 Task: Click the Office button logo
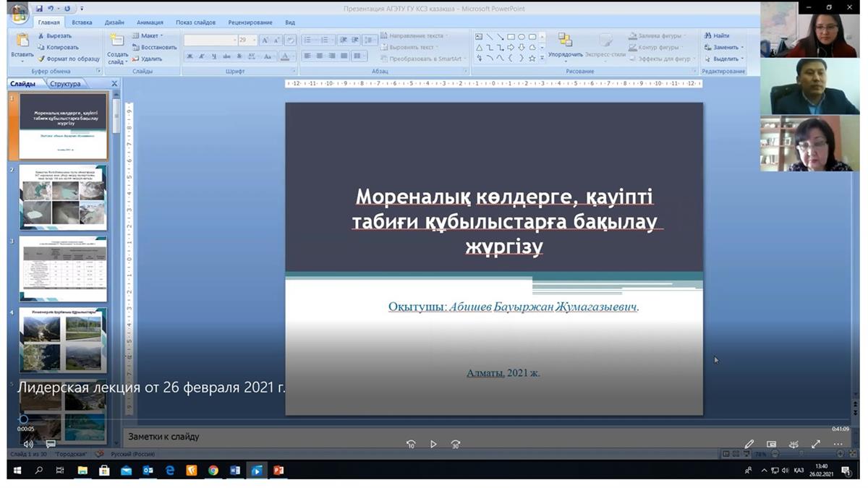tap(20, 11)
